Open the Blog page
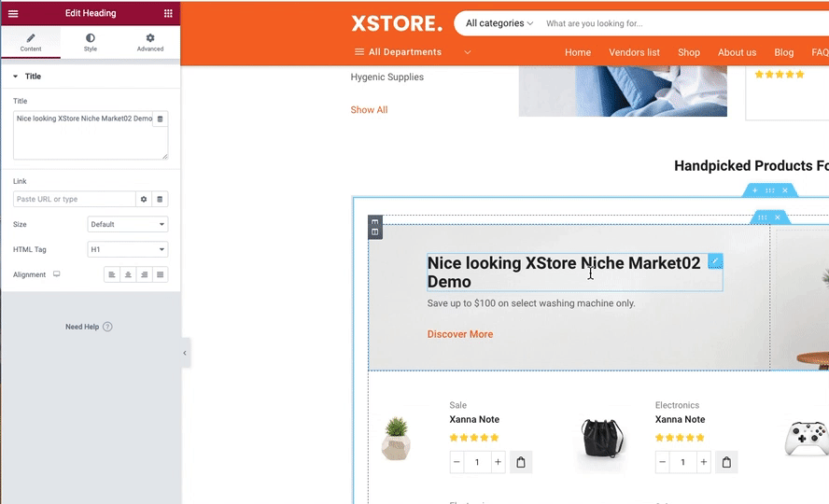 pyautogui.click(x=783, y=52)
